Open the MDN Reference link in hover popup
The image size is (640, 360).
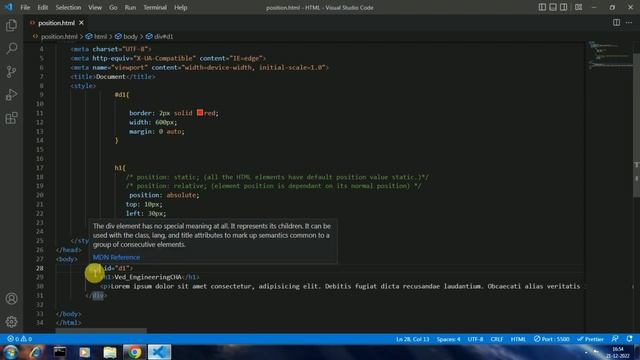pyautogui.click(x=116, y=257)
